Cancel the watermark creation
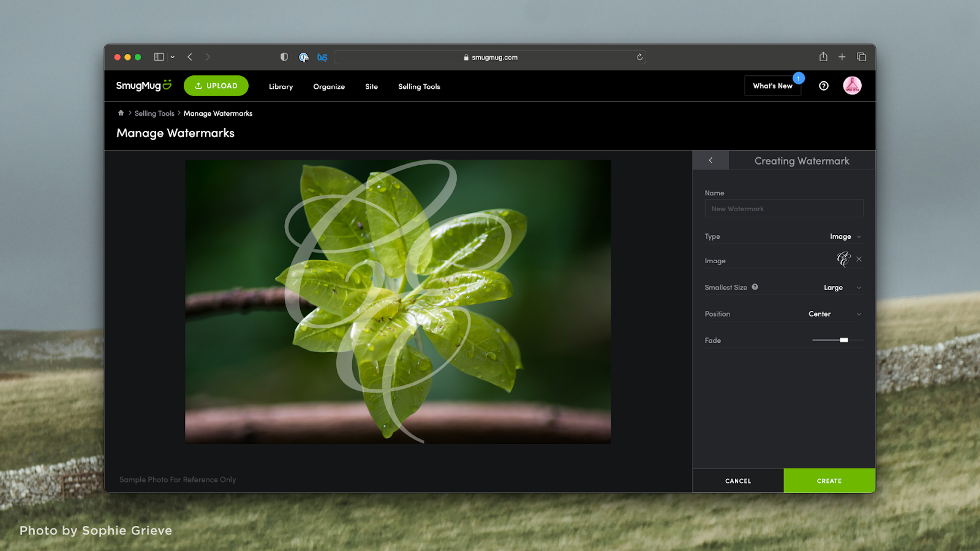 click(x=737, y=481)
